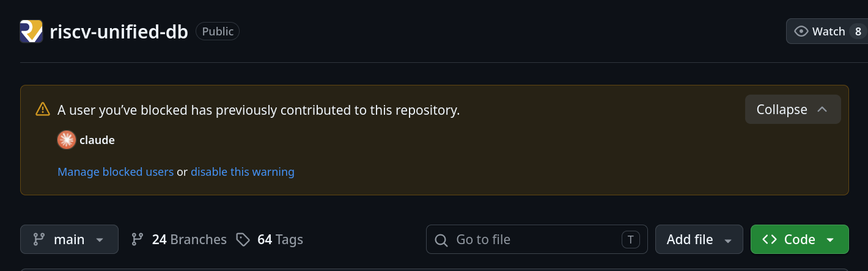The image size is (868, 271).
Task: Click the disable this warning link
Action: [x=243, y=172]
